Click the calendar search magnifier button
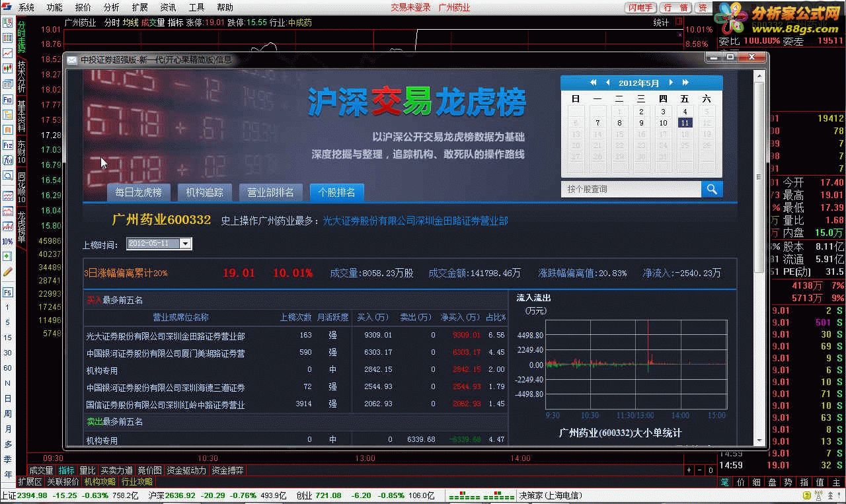846x504 pixels. pyautogui.click(x=712, y=189)
